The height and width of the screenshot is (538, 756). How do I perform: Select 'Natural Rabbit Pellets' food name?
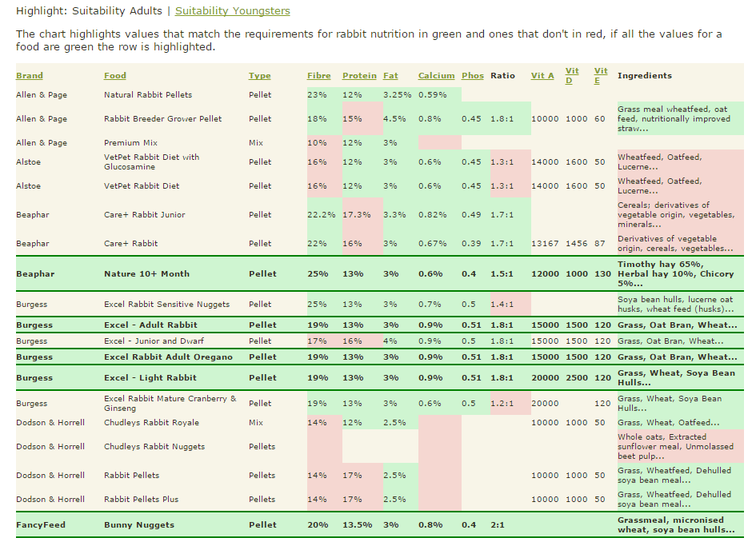pyautogui.click(x=148, y=95)
